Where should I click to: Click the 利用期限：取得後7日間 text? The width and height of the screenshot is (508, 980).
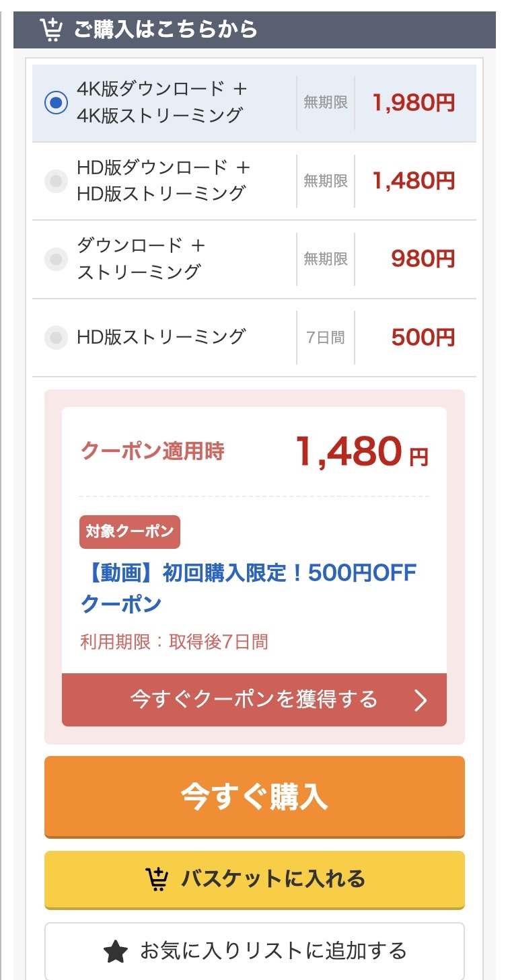click(174, 642)
